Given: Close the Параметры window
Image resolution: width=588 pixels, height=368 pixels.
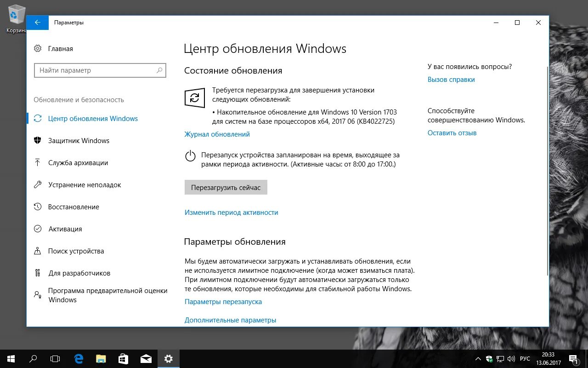Looking at the screenshot, I should [538, 23].
